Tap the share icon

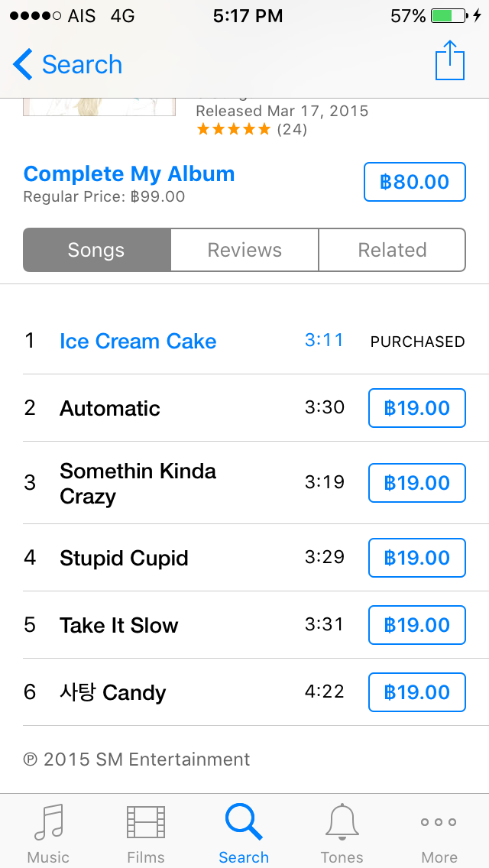click(x=450, y=61)
